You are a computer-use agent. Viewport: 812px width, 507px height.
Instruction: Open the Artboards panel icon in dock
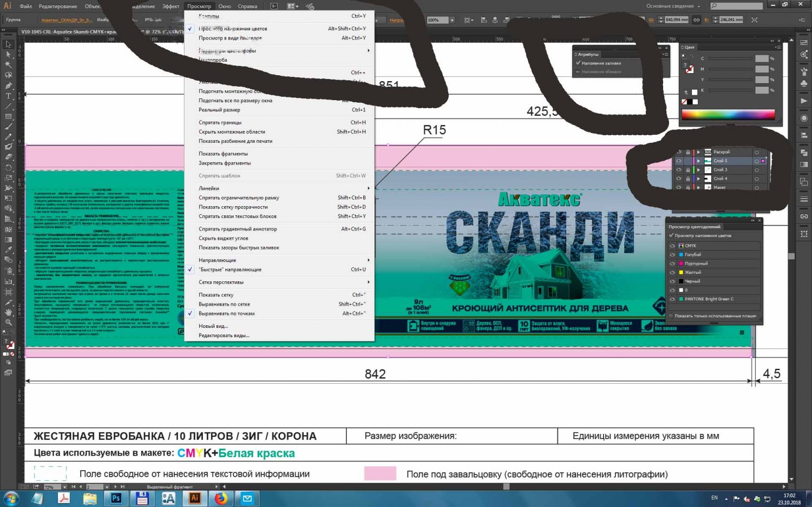pyautogui.click(x=804, y=234)
